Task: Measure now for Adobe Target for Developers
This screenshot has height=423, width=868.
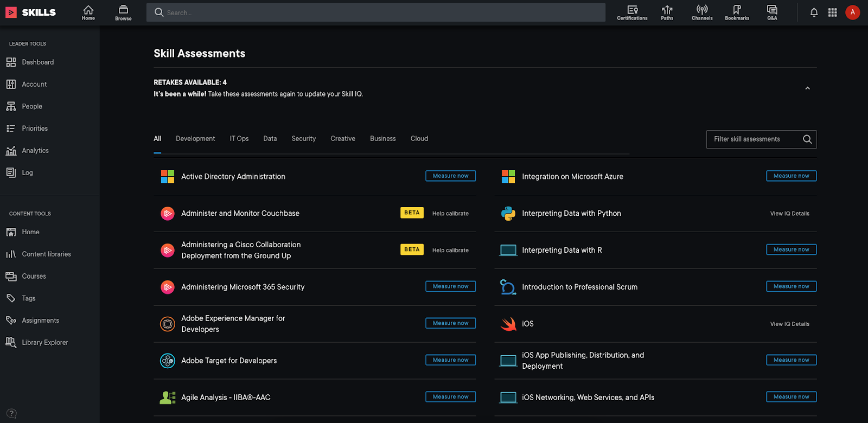Action: coord(451,360)
